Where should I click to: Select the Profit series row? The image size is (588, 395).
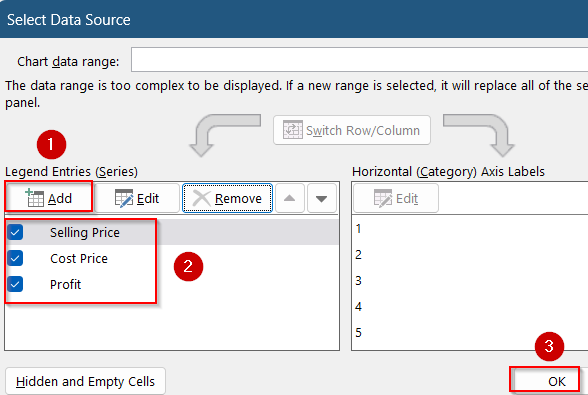click(172, 284)
